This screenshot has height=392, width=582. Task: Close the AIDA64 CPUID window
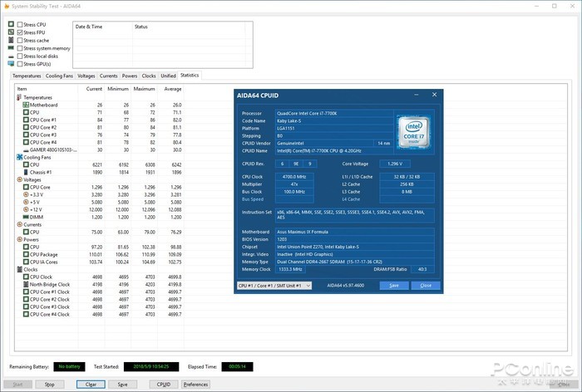click(x=434, y=96)
